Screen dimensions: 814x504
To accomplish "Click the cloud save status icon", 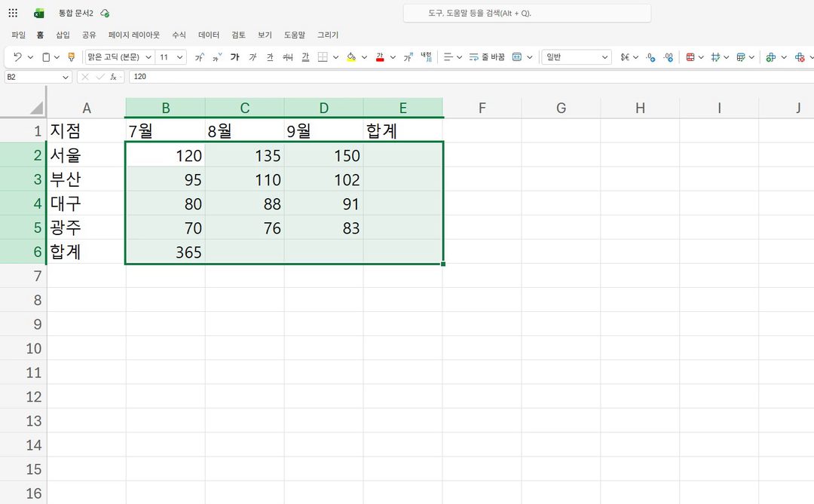I will click(105, 13).
